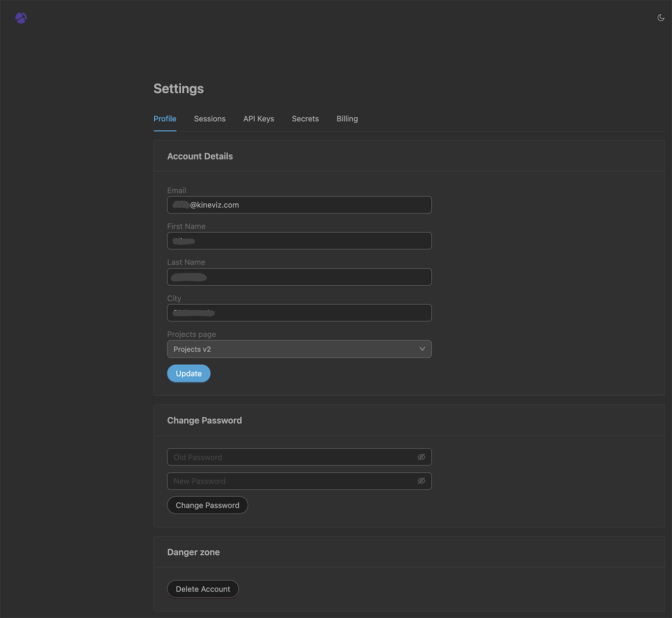The image size is (672, 618).
Task: Open the Secrets tab
Action: tap(305, 119)
